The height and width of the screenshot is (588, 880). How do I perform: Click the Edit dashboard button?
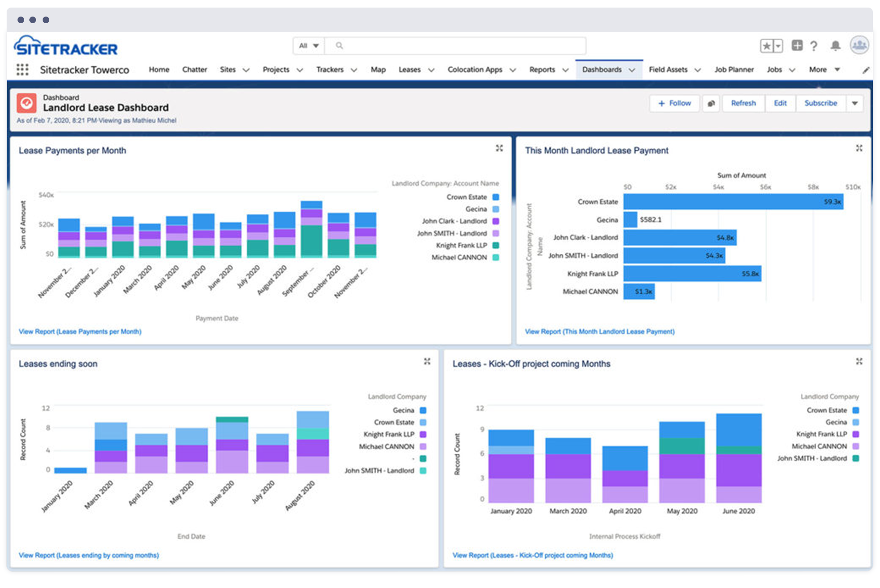click(781, 103)
